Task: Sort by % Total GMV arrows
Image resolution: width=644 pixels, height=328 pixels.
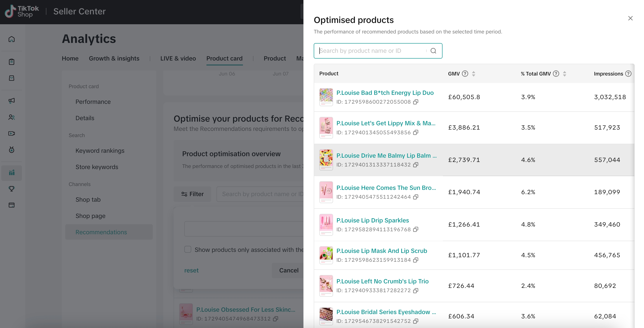Action: [x=565, y=74]
